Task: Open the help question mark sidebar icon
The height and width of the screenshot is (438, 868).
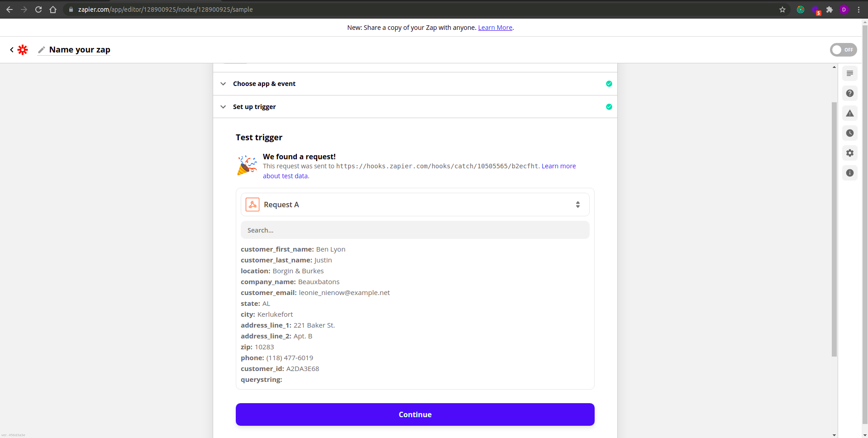Action: 850,93
